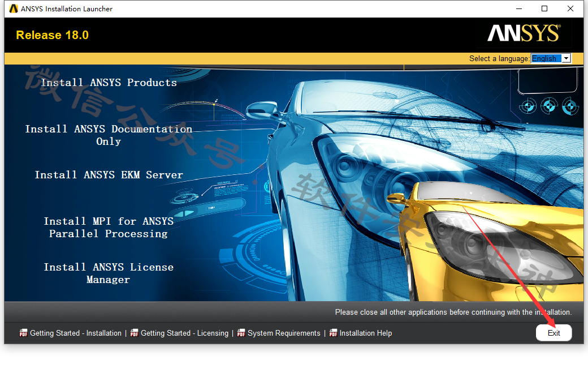Screen dimensions: 588x377
Task: Select Install ANSYS Documentation Only
Action: click(x=109, y=135)
